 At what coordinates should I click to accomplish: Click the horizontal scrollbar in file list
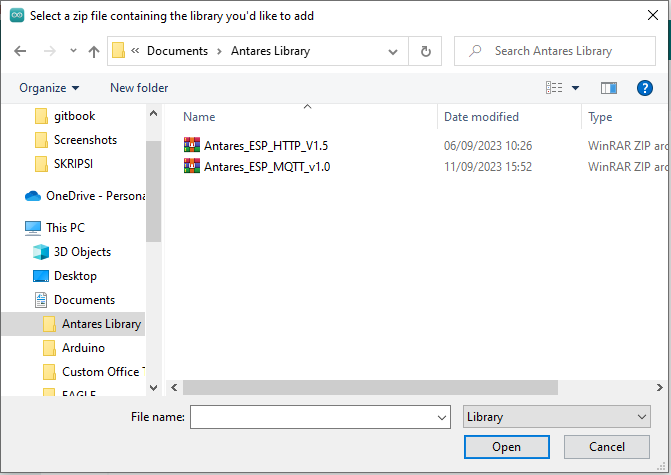(400, 387)
